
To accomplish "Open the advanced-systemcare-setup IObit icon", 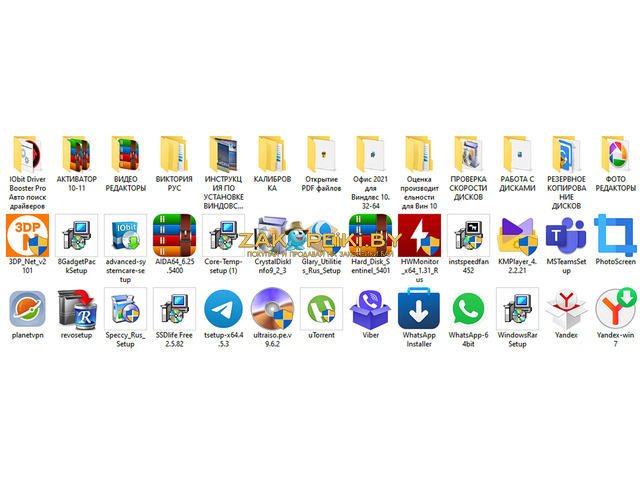I will pyautogui.click(x=125, y=235).
